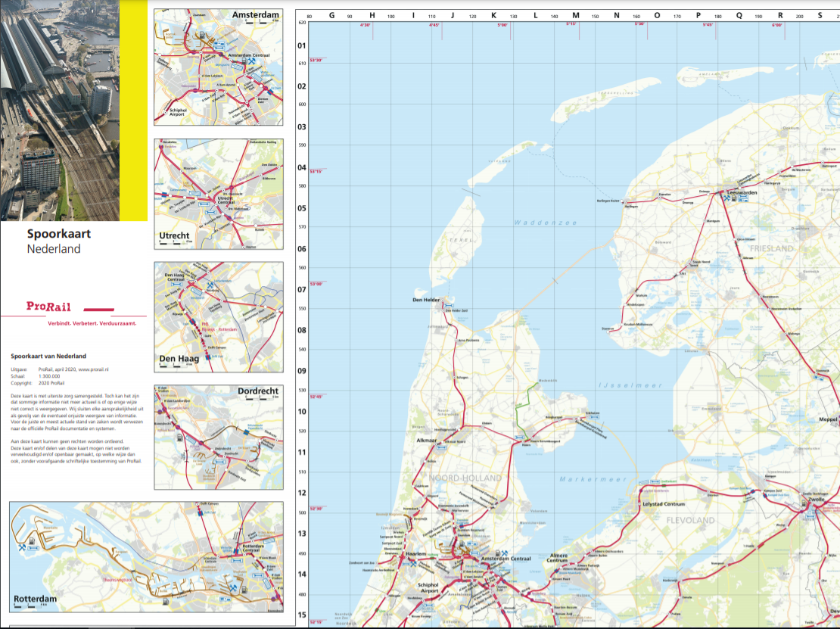
Task: Click grid column label K at the map top
Action: pos(494,14)
